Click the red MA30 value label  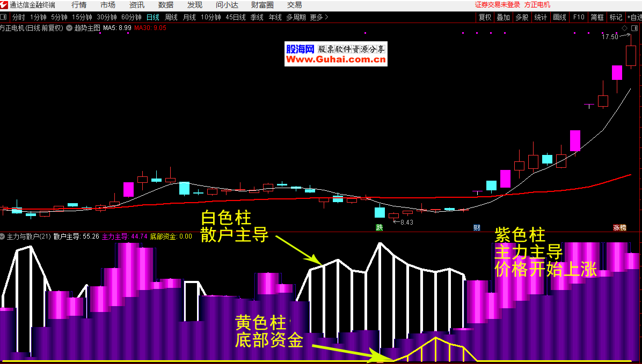click(150, 28)
